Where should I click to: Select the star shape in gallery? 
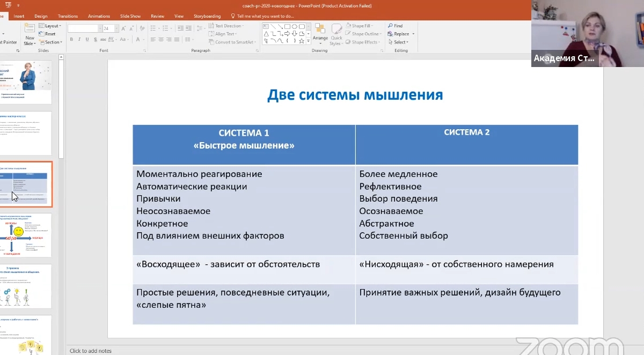[302, 41]
